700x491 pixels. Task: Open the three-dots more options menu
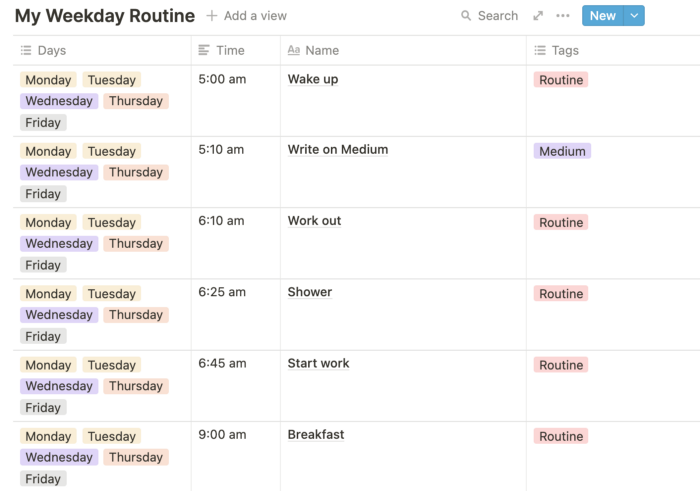click(562, 16)
